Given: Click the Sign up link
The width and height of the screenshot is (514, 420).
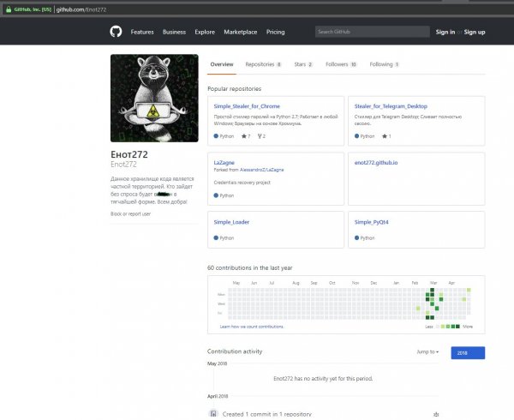Looking at the screenshot, I should pos(475,32).
